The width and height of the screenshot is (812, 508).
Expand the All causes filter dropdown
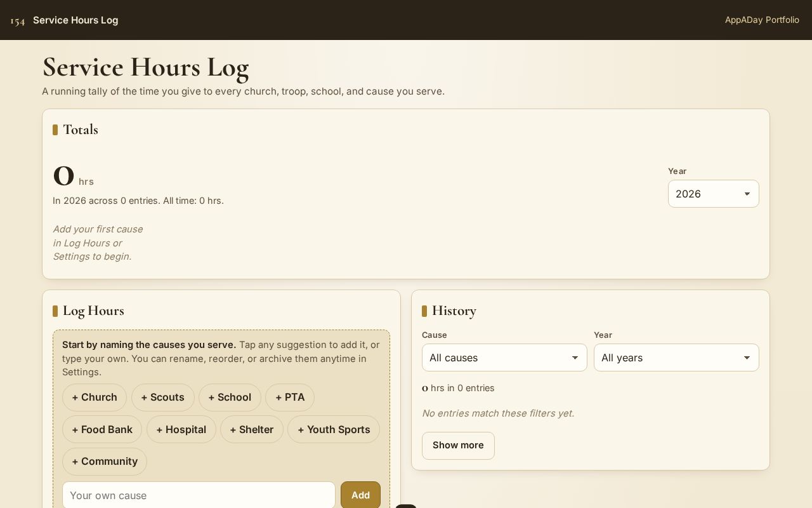(504, 358)
